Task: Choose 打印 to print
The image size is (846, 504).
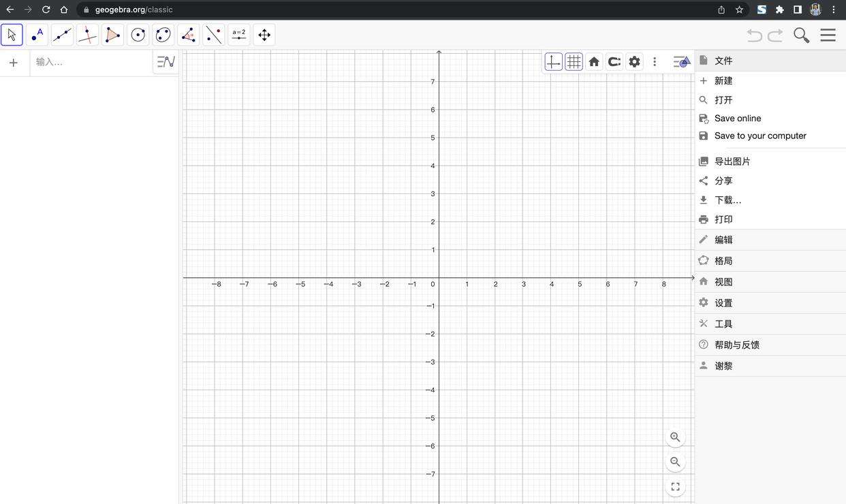Action: [770, 219]
